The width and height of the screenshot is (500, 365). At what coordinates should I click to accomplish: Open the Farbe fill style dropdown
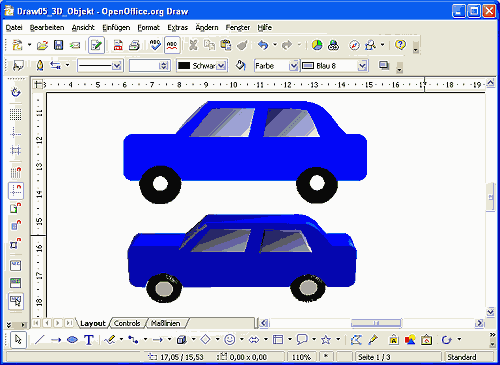276,66
